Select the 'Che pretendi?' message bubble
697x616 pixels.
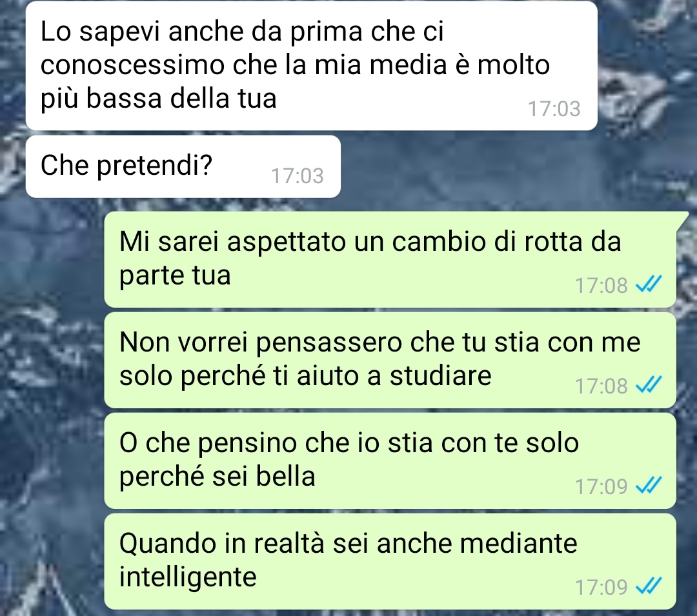click(183, 166)
